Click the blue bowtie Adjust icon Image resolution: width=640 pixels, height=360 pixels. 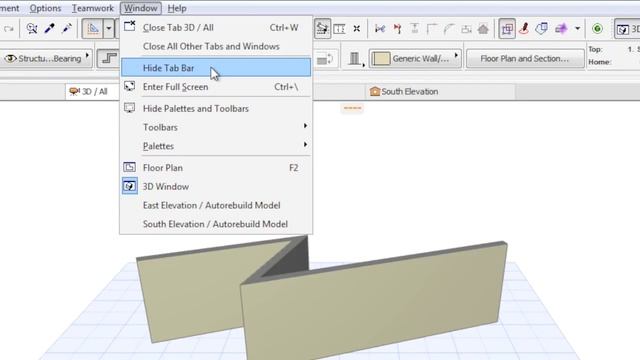click(380, 29)
